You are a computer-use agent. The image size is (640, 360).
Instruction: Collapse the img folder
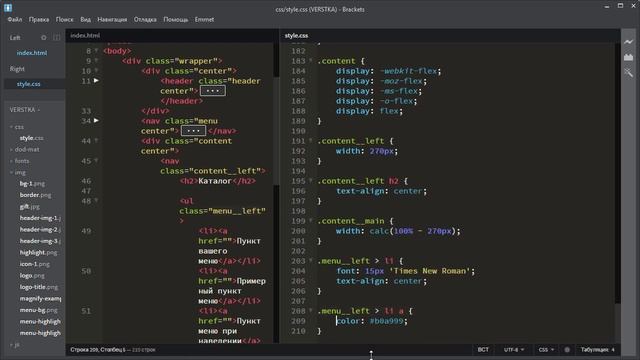[x=11, y=173]
